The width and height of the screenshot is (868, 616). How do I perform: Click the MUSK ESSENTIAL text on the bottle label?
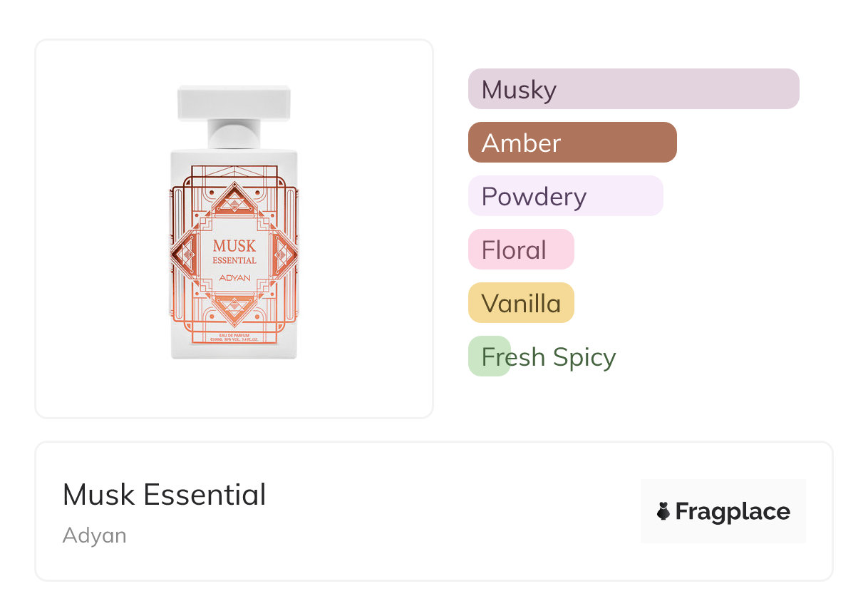(x=234, y=252)
